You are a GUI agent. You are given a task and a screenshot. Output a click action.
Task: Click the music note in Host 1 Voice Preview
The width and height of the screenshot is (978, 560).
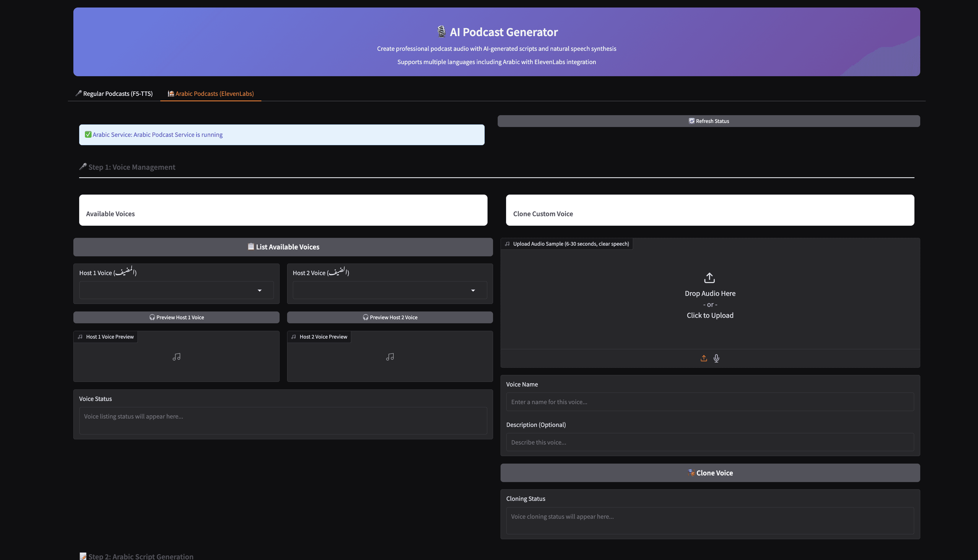pos(176,356)
